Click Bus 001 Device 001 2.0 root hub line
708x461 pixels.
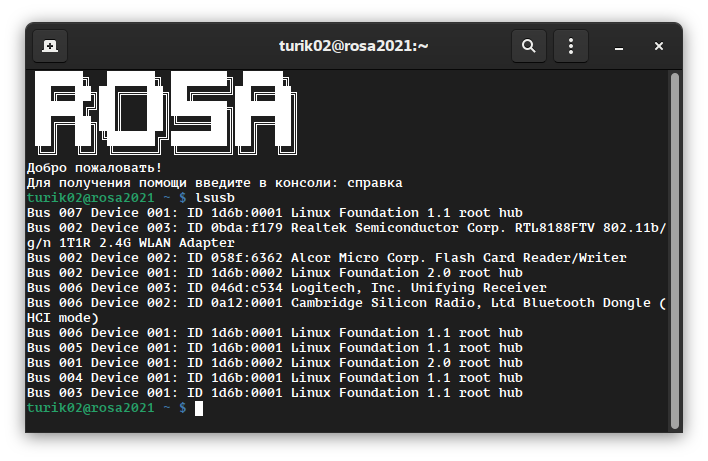[x=275, y=363]
